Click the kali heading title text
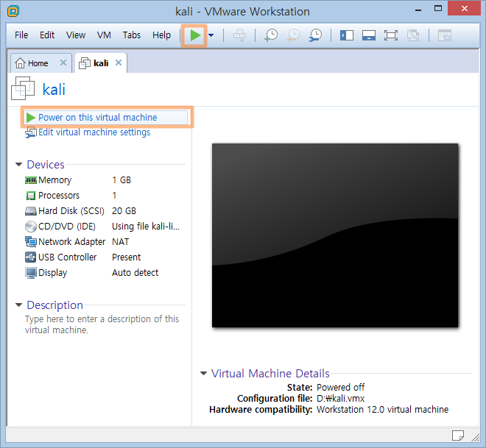 point(54,90)
